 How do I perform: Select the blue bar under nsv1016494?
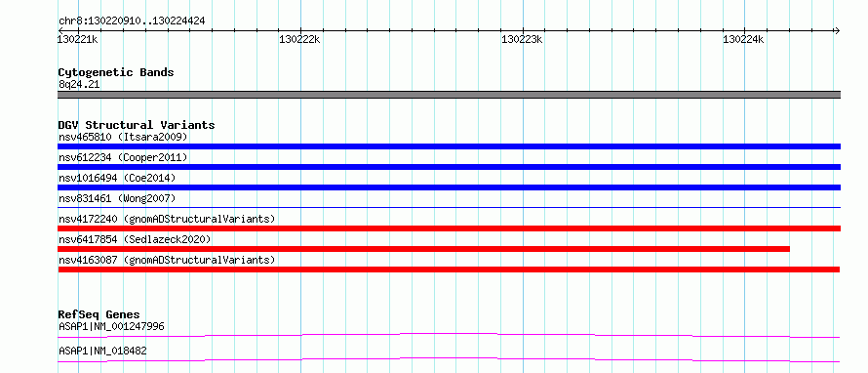(x=449, y=187)
